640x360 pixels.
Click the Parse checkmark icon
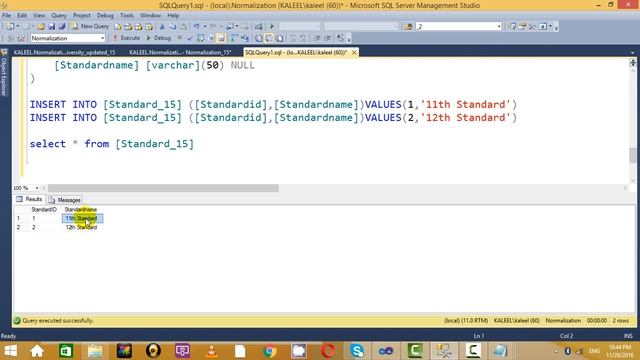(190, 38)
